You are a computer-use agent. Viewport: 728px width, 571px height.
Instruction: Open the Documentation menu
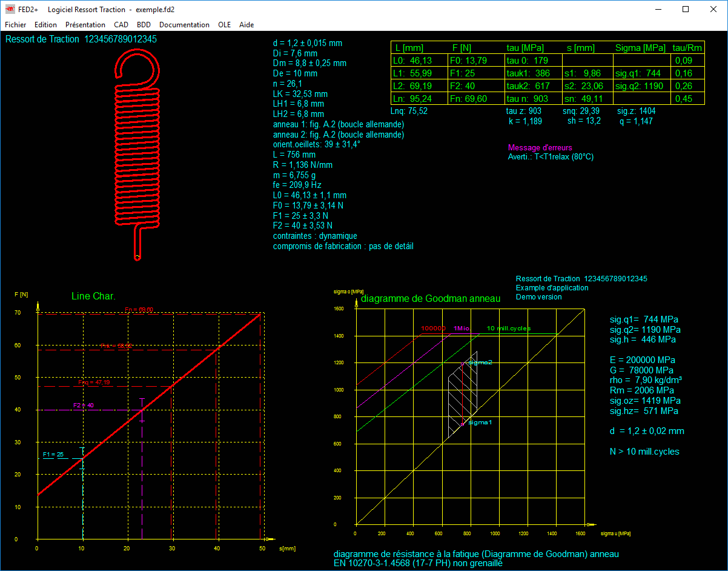[184, 25]
